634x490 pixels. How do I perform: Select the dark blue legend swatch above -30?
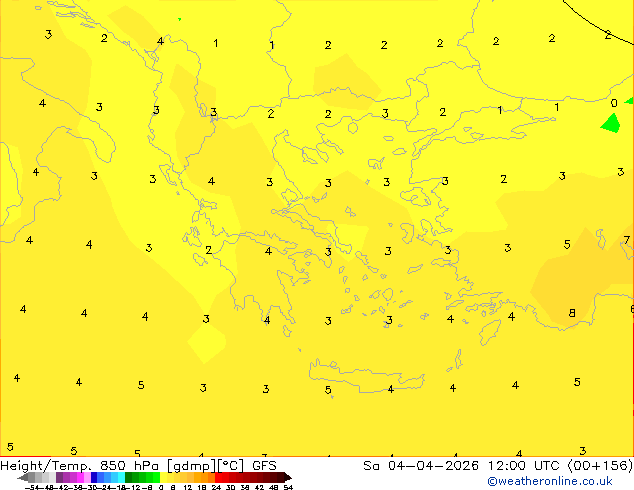point(94,477)
